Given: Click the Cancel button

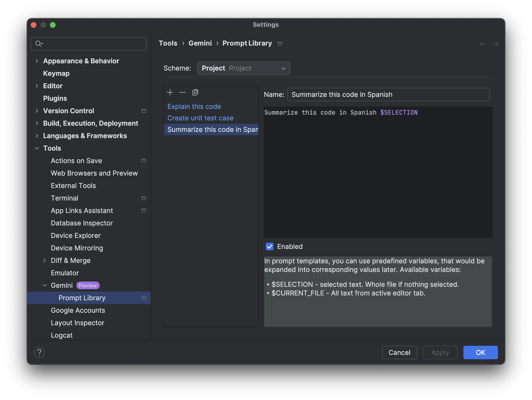Looking at the screenshot, I should (x=399, y=353).
